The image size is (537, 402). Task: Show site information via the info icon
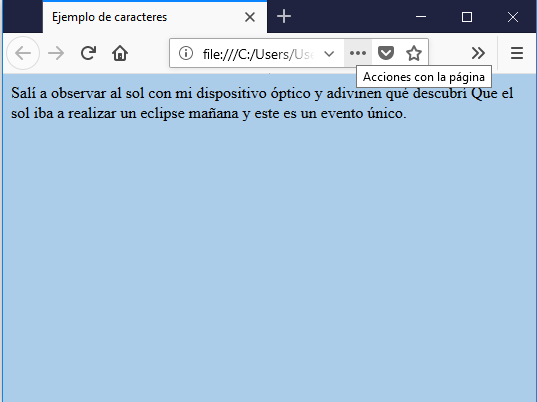click(186, 53)
